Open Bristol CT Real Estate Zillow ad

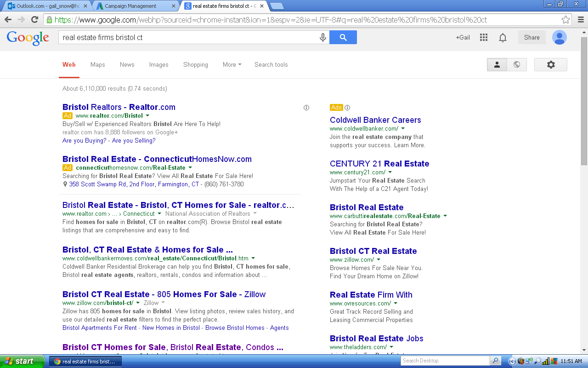pyautogui.click(x=373, y=251)
